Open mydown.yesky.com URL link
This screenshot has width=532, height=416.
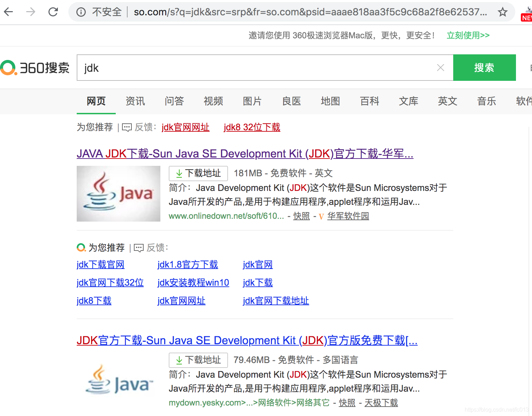click(x=249, y=403)
